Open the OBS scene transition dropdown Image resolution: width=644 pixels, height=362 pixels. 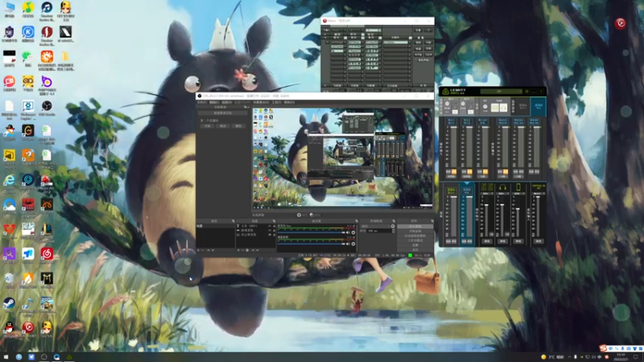[x=374, y=226]
